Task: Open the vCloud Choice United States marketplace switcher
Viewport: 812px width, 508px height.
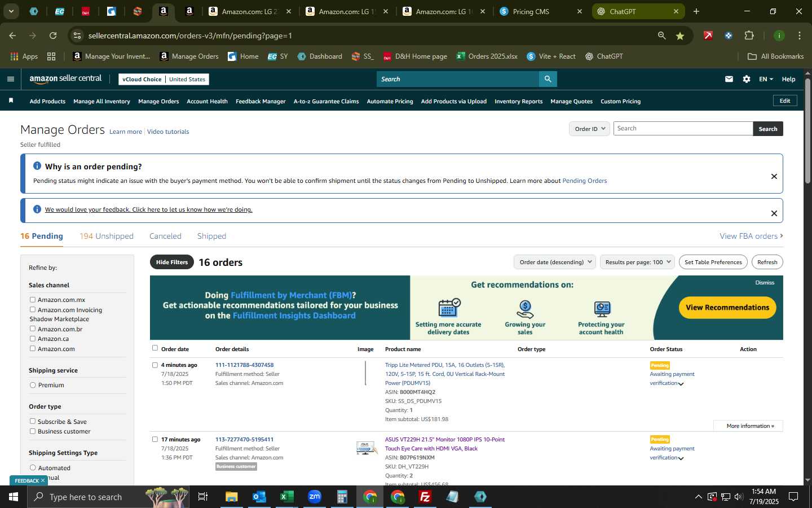Action: tap(164, 79)
